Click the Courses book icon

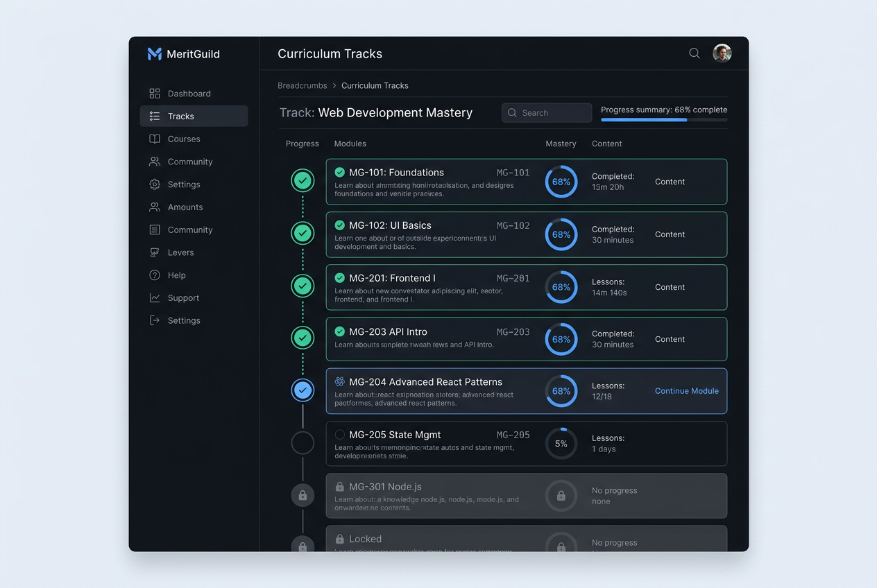pyautogui.click(x=155, y=139)
